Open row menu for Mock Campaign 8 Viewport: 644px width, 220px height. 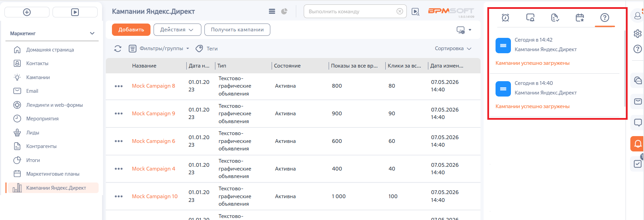119,86
